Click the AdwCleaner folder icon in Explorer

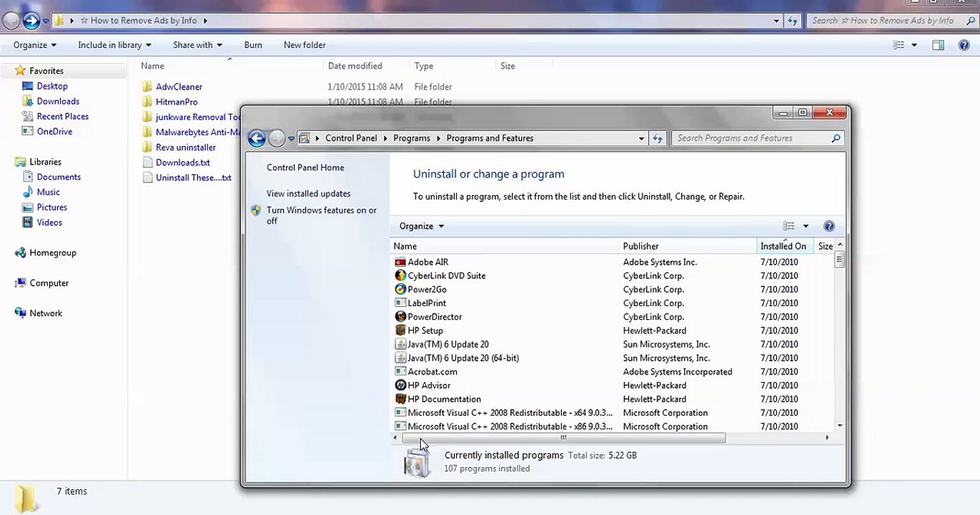(x=147, y=87)
